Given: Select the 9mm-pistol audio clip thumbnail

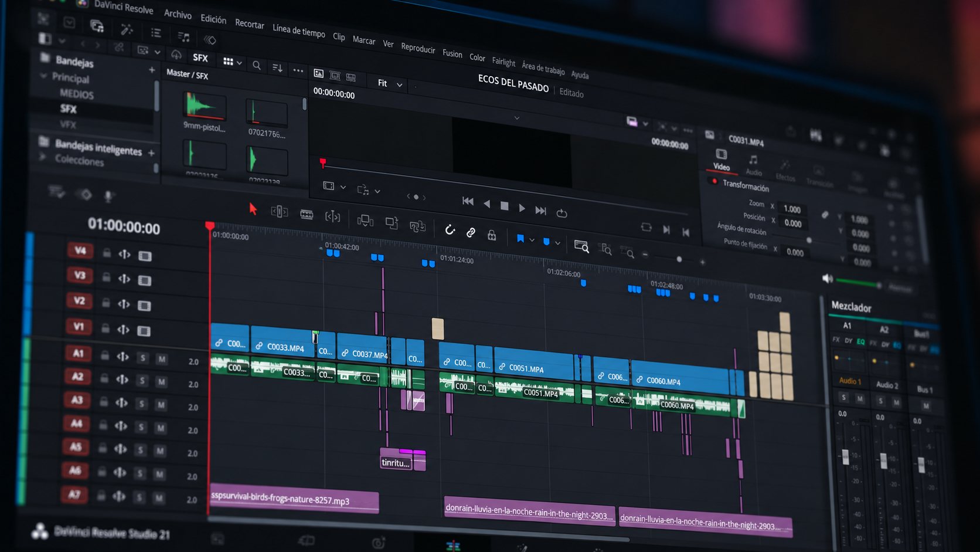Looking at the screenshot, I should click(x=204, y=107).
